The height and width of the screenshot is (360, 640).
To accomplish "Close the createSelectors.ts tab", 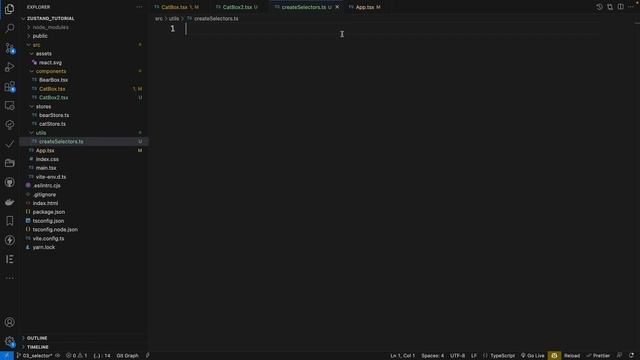I will (337, 7).
